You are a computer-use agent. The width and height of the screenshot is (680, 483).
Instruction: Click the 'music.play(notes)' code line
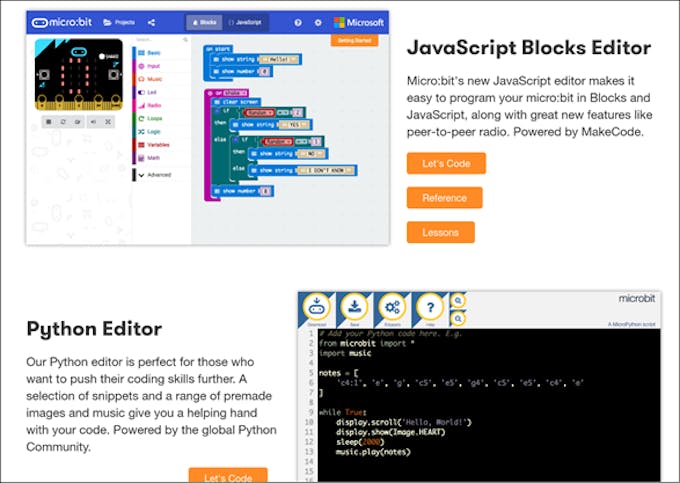[x=373, y=452]
